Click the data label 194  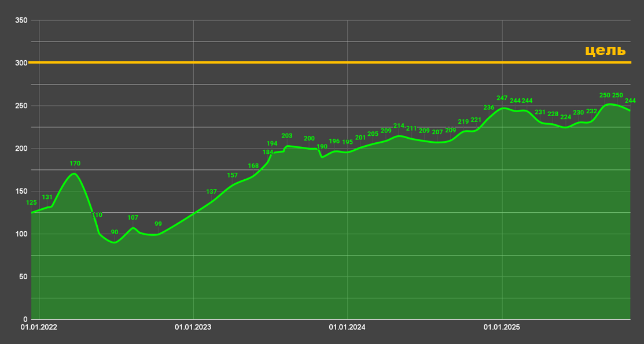pos(272,144)
